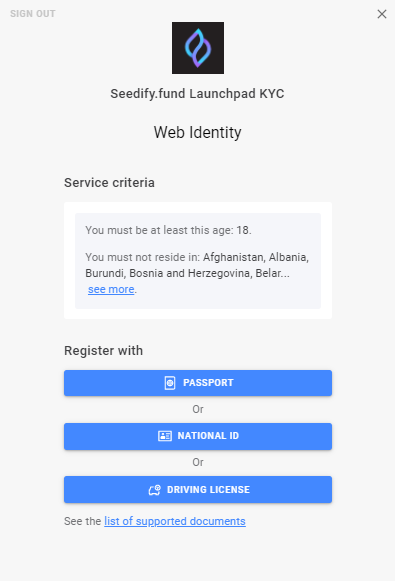The image size is (395, 581).
Task: Select the DRIVING LICENSE text option
Action: point(209,489)
